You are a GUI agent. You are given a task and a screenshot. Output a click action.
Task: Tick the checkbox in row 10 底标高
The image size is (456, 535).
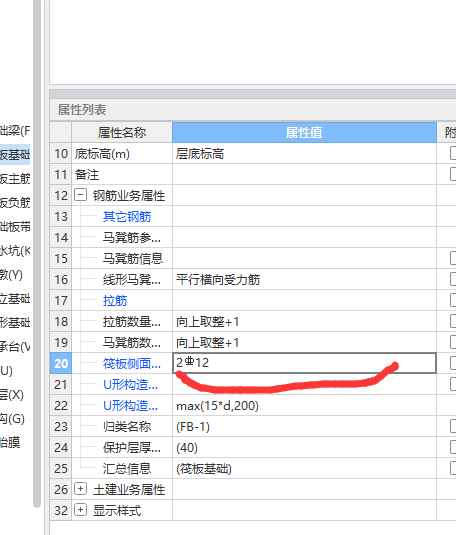453,153
